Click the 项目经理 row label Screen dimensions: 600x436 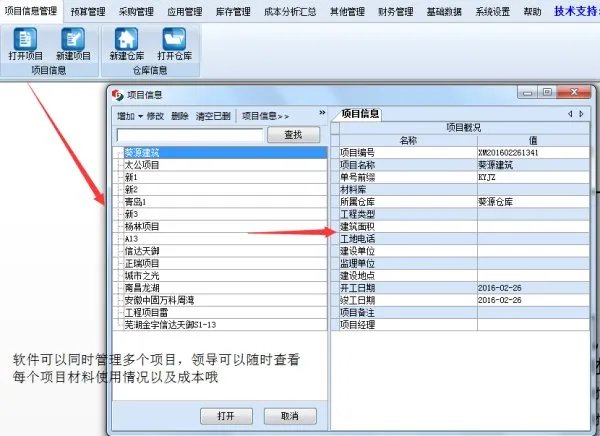[x=357, y=325]
